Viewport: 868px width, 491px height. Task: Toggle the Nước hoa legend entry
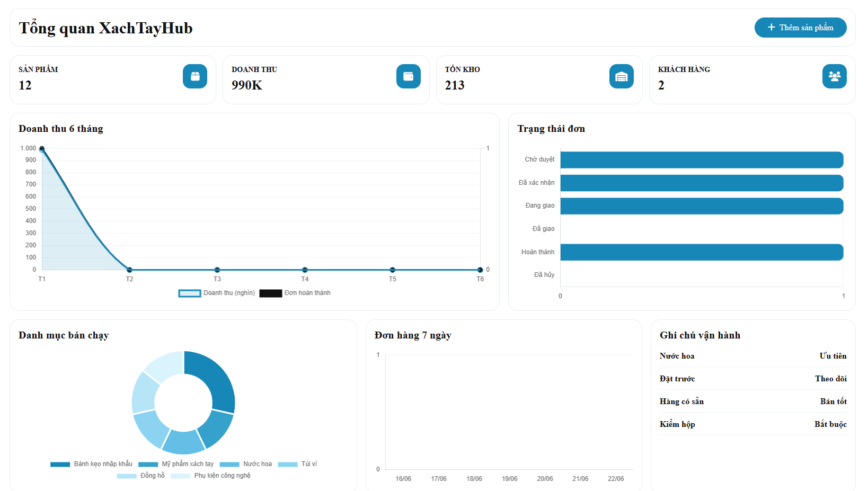(x=246, y=464)
